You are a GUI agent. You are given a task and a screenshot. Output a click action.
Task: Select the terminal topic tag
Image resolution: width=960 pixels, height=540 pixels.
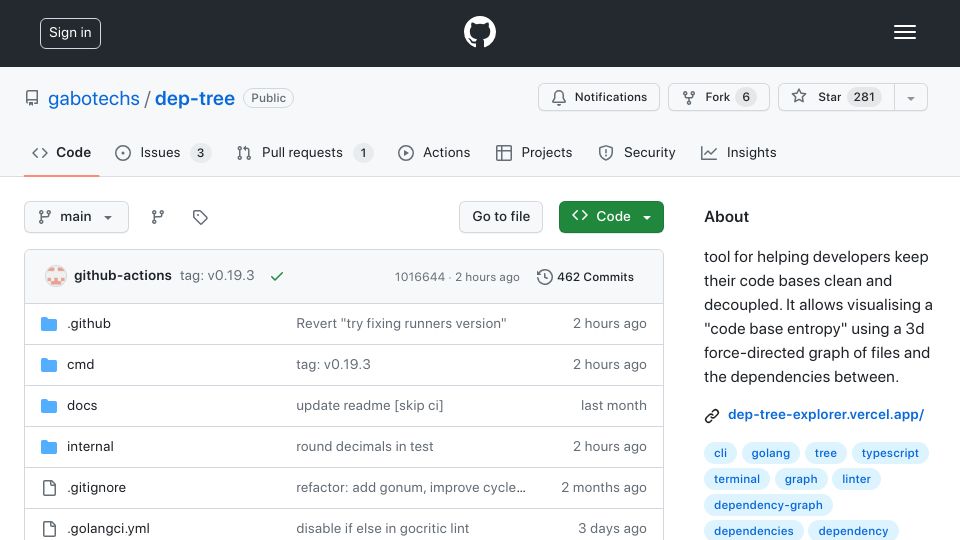click(737, 479)
